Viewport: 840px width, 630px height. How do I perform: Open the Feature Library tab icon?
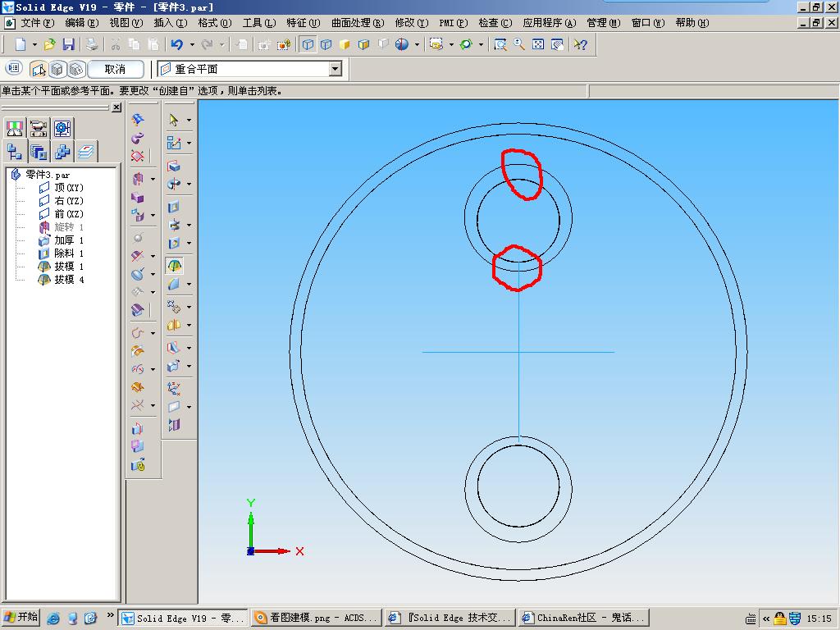pyautogui.click(x=38, y=152)
